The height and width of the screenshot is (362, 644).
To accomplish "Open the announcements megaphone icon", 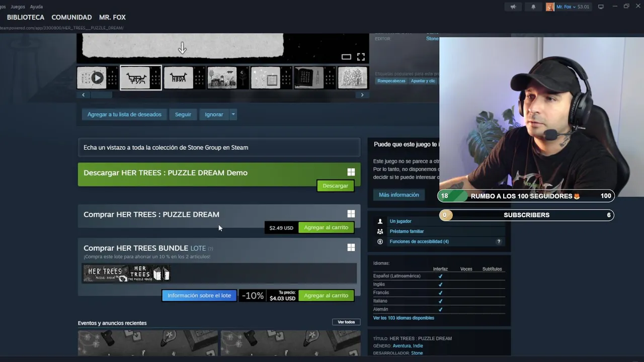I will 513,7.
